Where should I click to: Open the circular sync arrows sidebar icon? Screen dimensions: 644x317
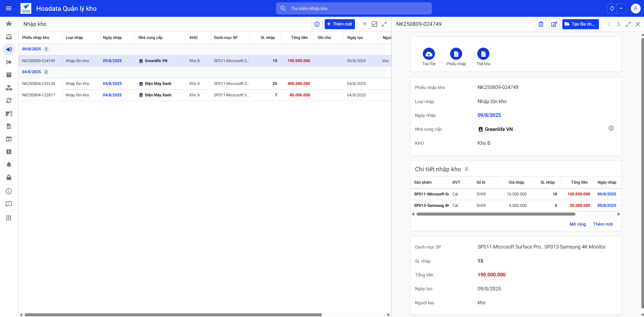click(x=9, y=100)
